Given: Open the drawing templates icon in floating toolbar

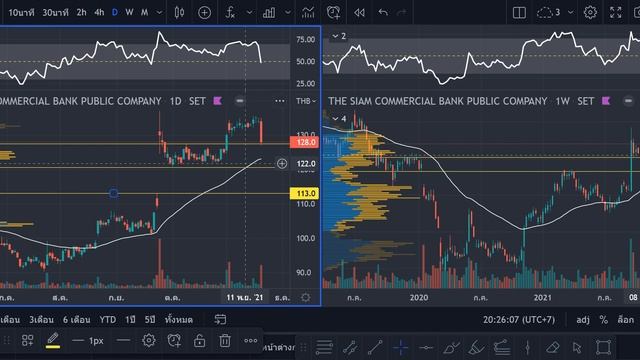Looking at the screenshot, I should [x=28, y=340].
